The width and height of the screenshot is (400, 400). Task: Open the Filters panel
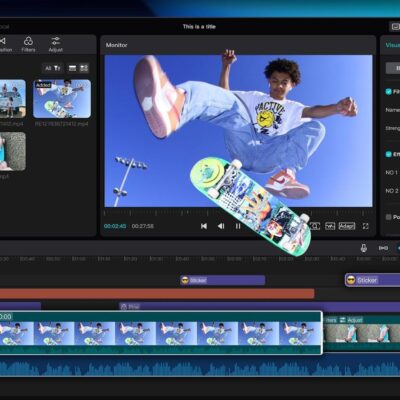pos(28,44)
